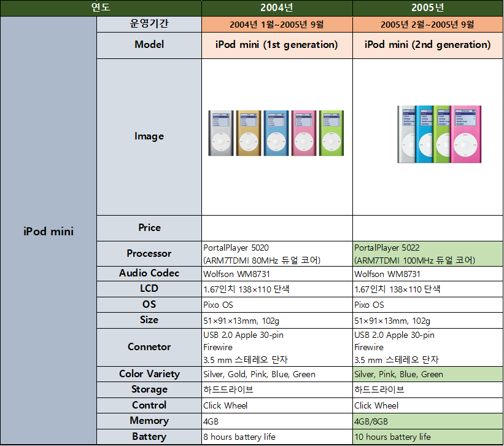Click 'iPod mini (1st generation)' cell
Viewport: 504px width, 446px height.
[277, 45]
